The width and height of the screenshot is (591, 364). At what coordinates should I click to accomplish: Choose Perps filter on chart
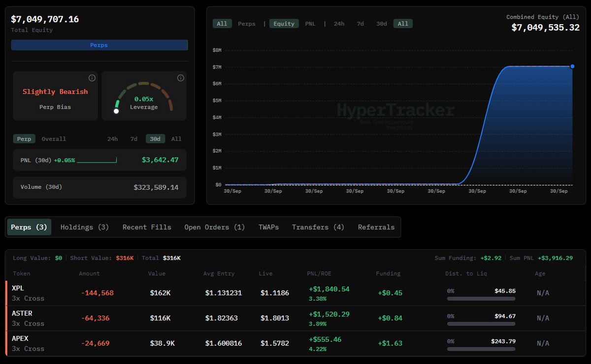(x=247, y=24)
